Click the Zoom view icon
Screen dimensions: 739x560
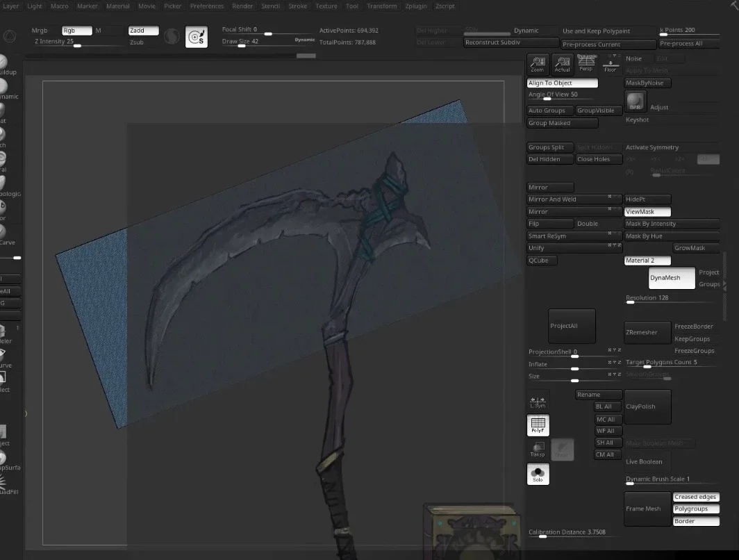click(x=538, y=64)
